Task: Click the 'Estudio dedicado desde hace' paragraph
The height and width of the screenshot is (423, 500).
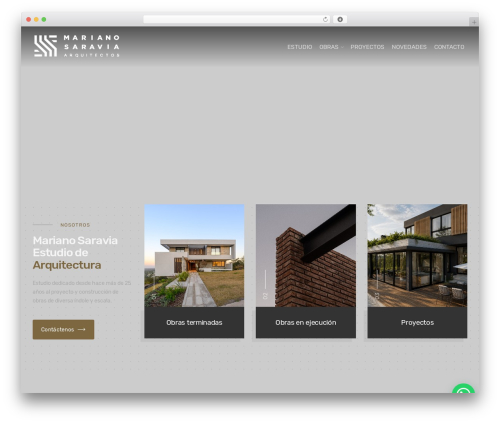Action: click(82, 292)
